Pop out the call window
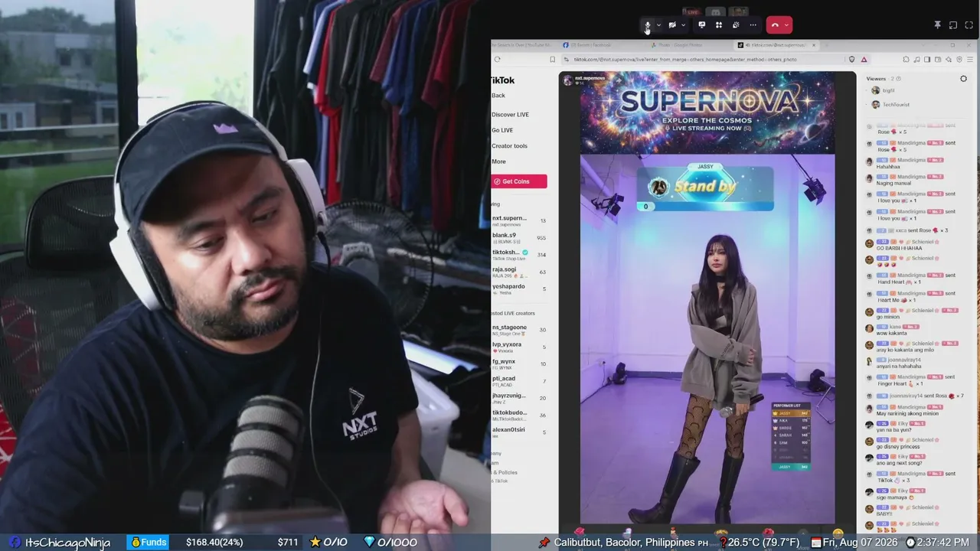The height and width of the screenshot is (551, 980). coord(953,25)
